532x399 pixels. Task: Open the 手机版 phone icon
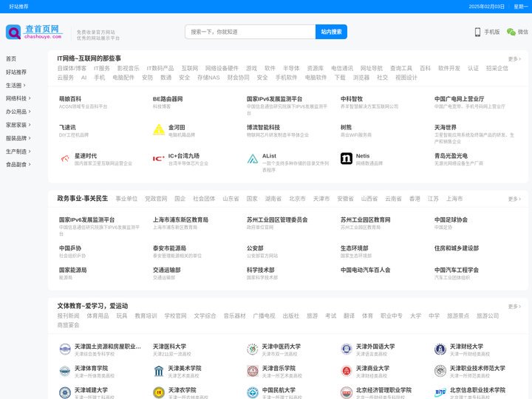[477, 32]
